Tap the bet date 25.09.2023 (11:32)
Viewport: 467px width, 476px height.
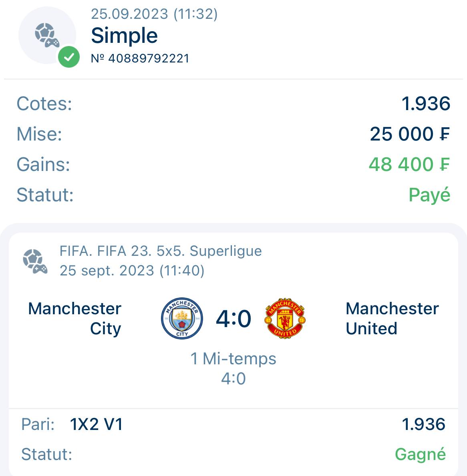click(154, 14)
